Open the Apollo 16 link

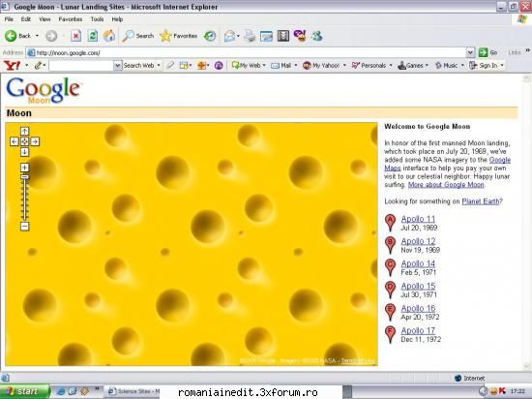(418, 308)
